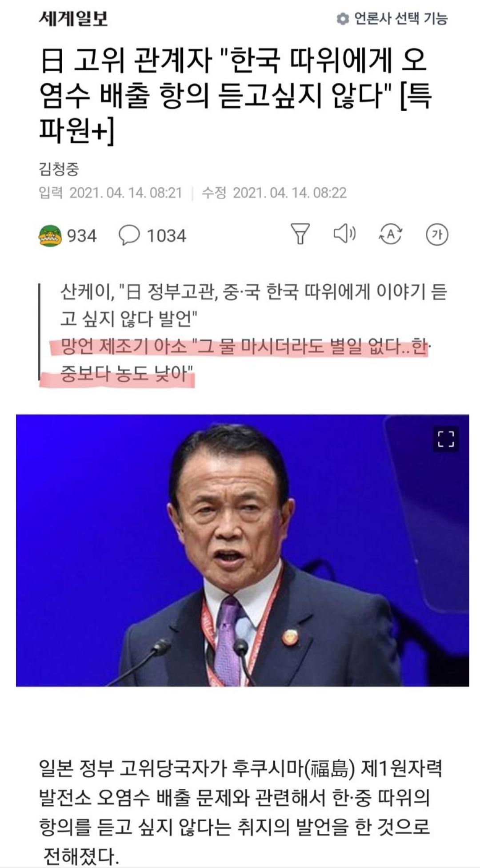Open the font size 가 icon
480x868 pixels.
(437, 234)
